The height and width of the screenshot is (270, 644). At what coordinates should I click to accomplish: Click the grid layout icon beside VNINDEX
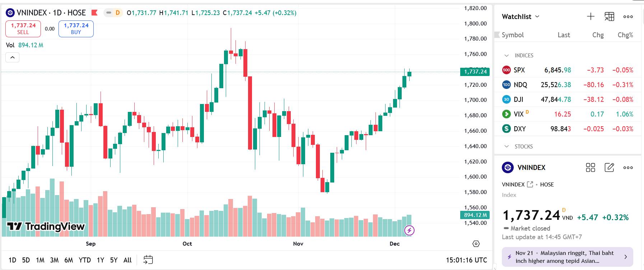pos(590,167)
